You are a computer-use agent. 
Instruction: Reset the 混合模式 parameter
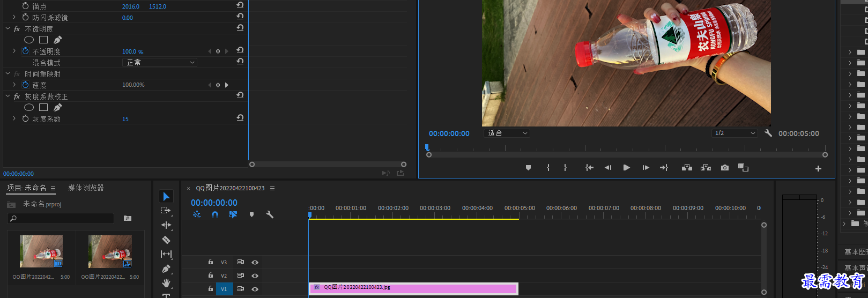(240, 62)
